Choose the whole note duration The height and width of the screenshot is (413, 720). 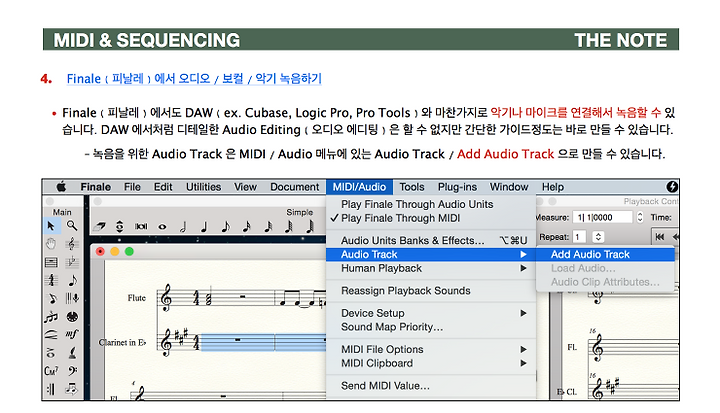pos(162,226)
